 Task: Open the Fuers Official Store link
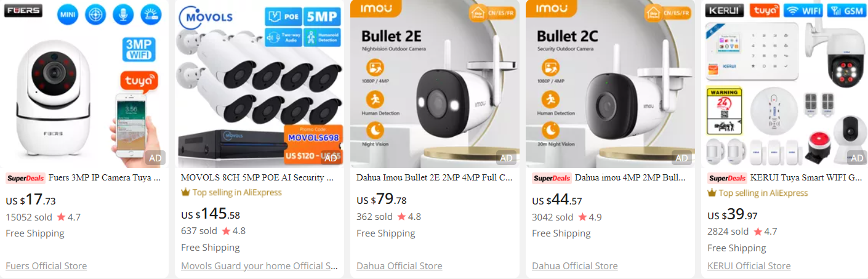(46, 266)
